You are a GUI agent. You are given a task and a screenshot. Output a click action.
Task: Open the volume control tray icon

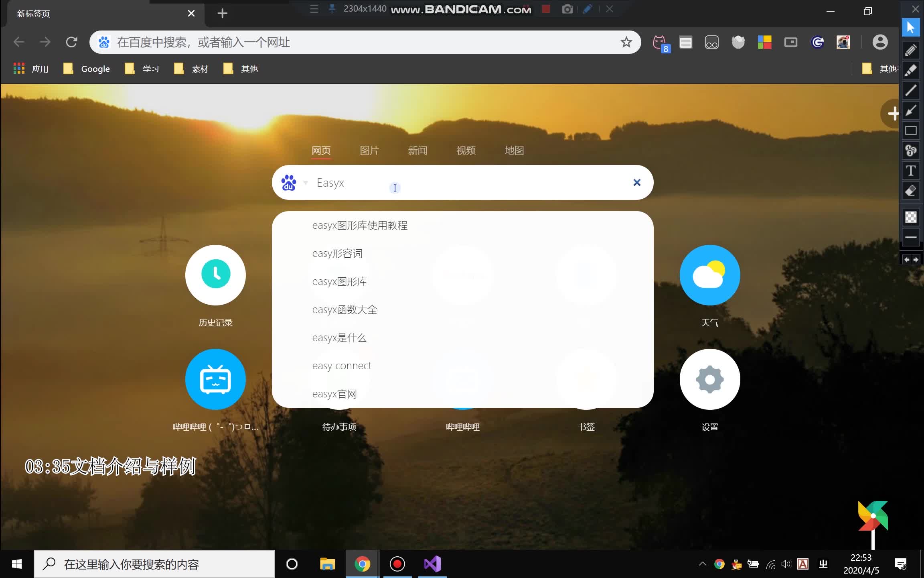(x=786, y=564)
